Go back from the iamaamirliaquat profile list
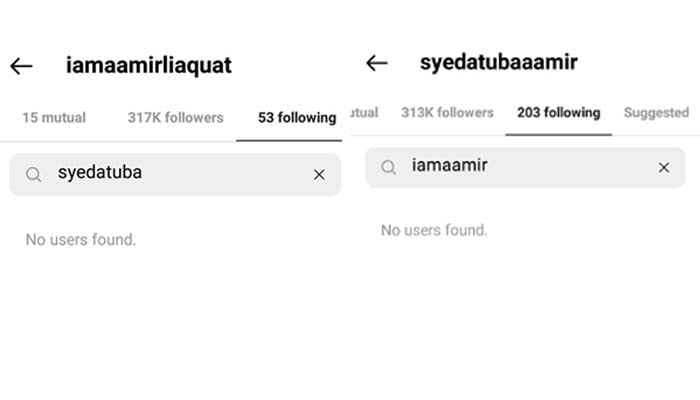The width and height of the screenshot is (700, 400). [21, 66]
